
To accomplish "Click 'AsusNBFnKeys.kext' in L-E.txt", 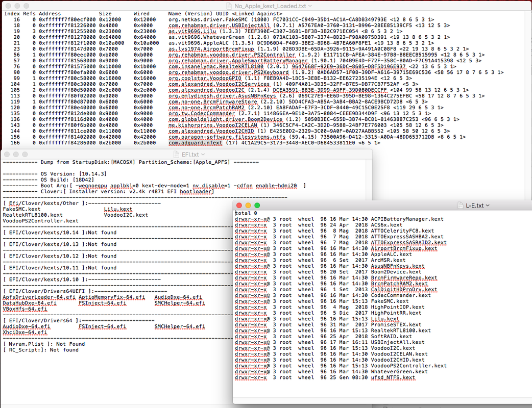I will (398, 266).
